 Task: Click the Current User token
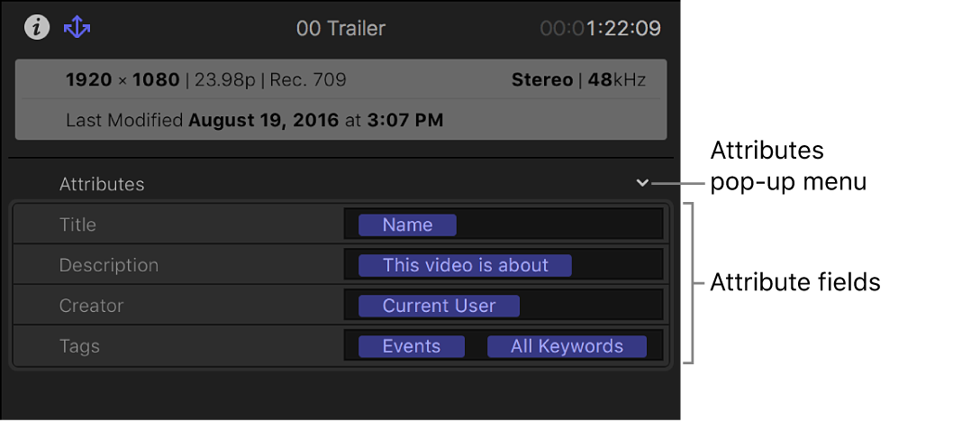pyautogui.click(x=439, y=306)
